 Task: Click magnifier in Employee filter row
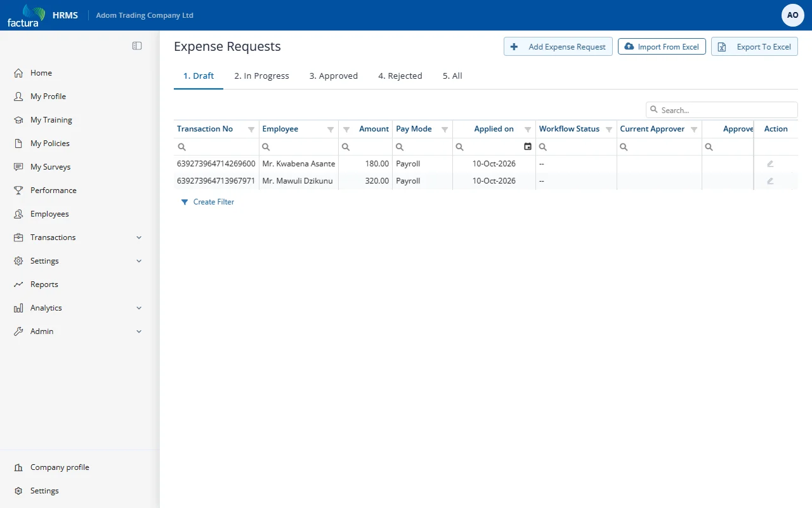pos(266,147)
